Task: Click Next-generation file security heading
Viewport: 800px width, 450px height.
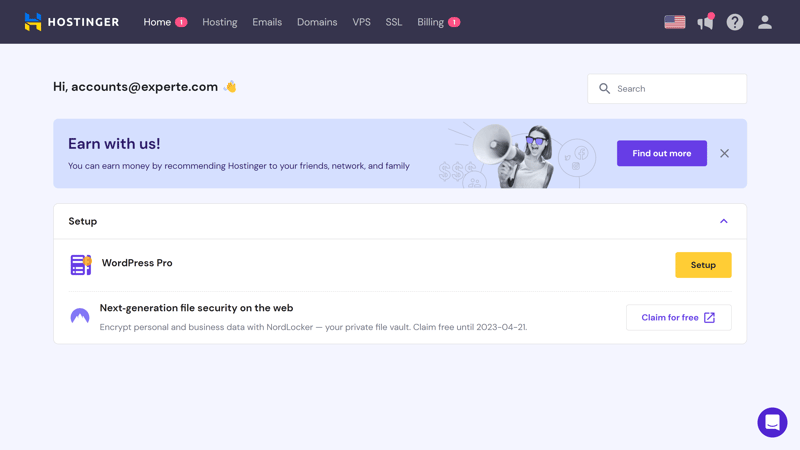Action: 196,308
